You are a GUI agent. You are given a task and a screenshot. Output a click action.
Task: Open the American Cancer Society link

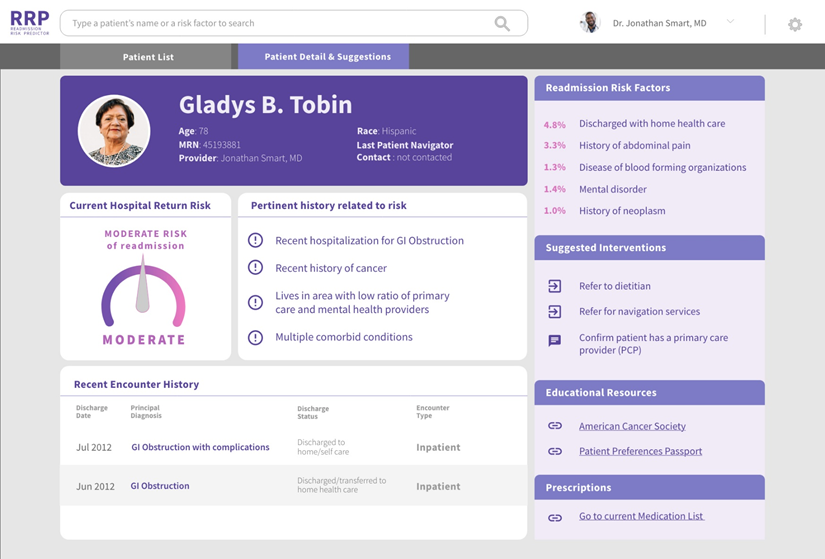pos(632,426)
